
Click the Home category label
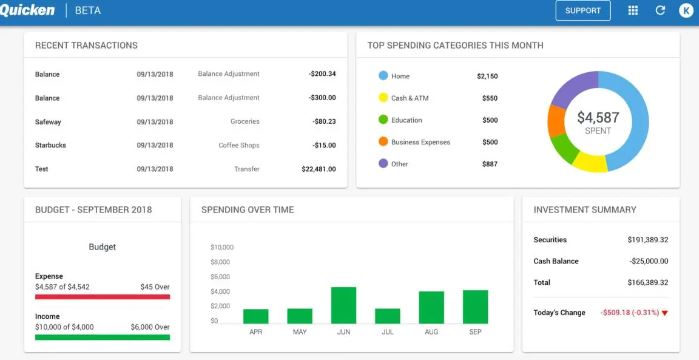tap(400, 76)
